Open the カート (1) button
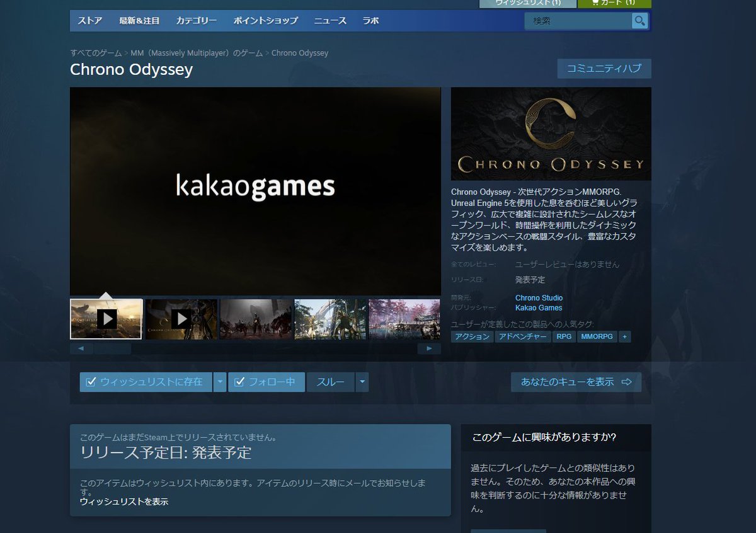756x533 pixels. pyautogui.click(x=615, y=3)
